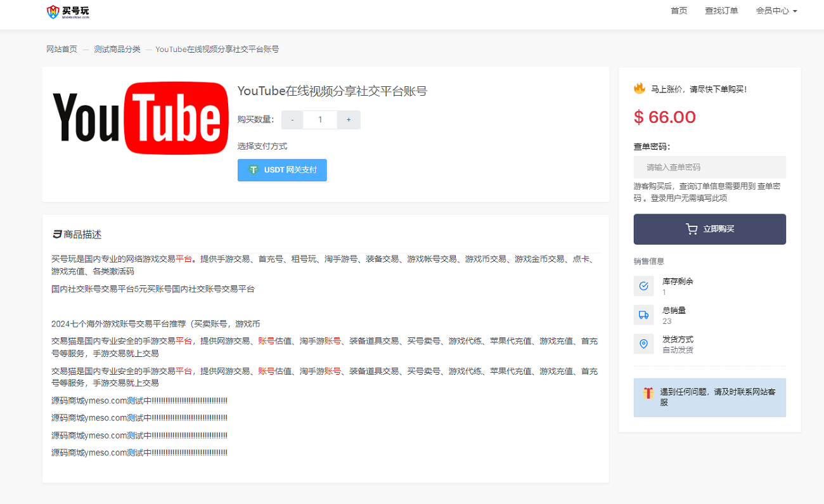
Task: Click the truck icon next to 总销量
Action: pyautogui.click(x=643, y=315)
